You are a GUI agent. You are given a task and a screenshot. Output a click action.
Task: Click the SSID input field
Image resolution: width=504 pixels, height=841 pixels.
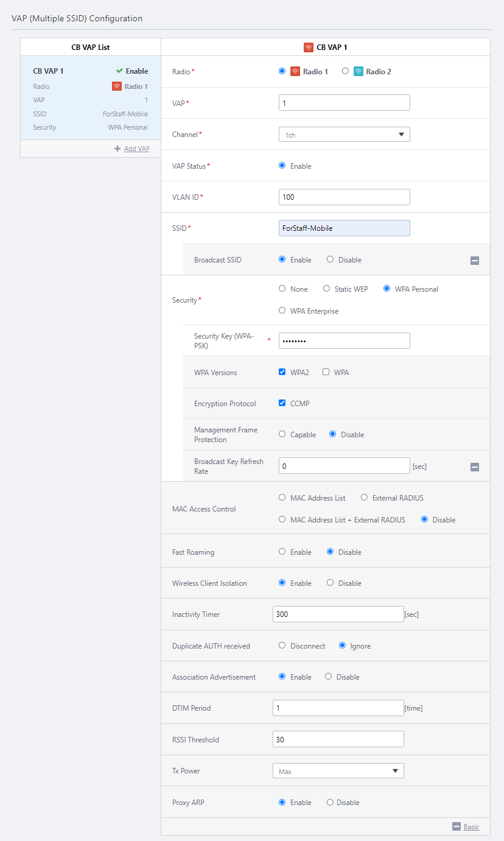344,228
